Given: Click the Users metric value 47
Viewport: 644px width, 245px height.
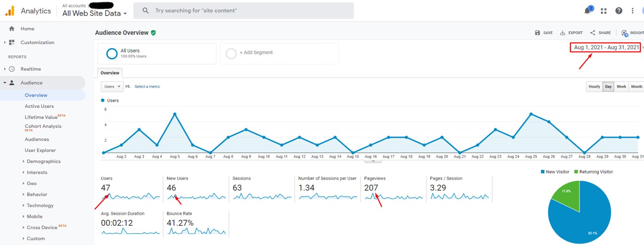Looking at the screenshot, I should point(105,188).
